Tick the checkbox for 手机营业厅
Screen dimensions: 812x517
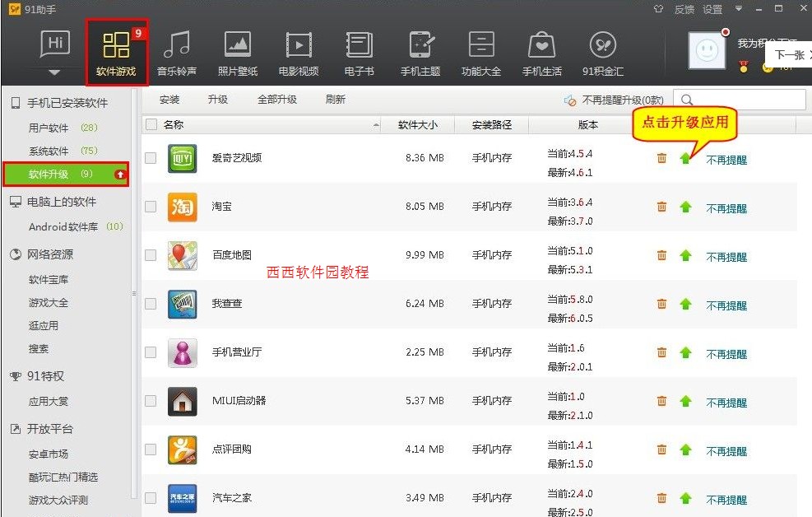tap(151, 352)
